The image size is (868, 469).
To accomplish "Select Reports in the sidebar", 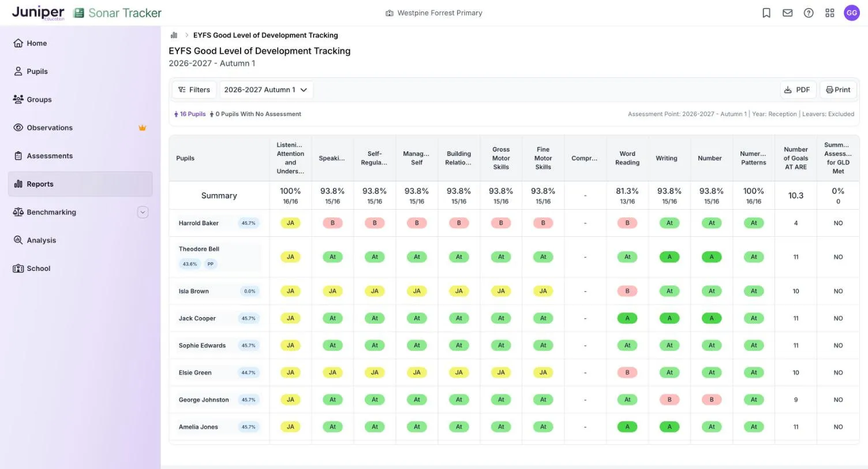I will [80, 184].
